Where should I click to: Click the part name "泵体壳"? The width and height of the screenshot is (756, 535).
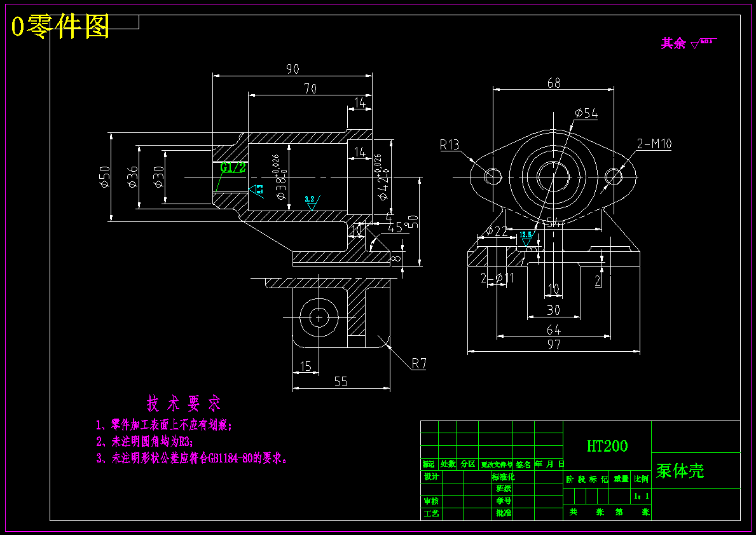click(680, 470)
